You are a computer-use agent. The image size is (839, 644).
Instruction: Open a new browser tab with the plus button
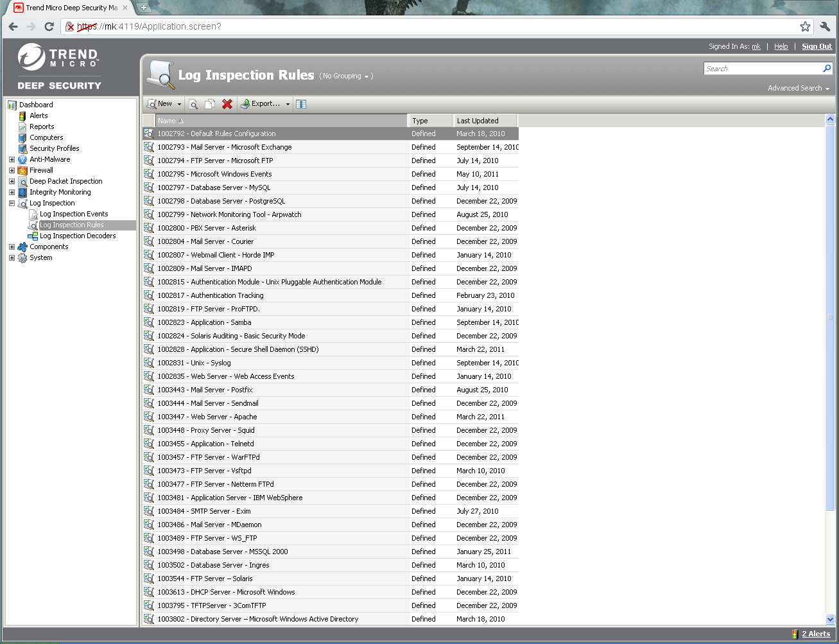tap(144, 8)
